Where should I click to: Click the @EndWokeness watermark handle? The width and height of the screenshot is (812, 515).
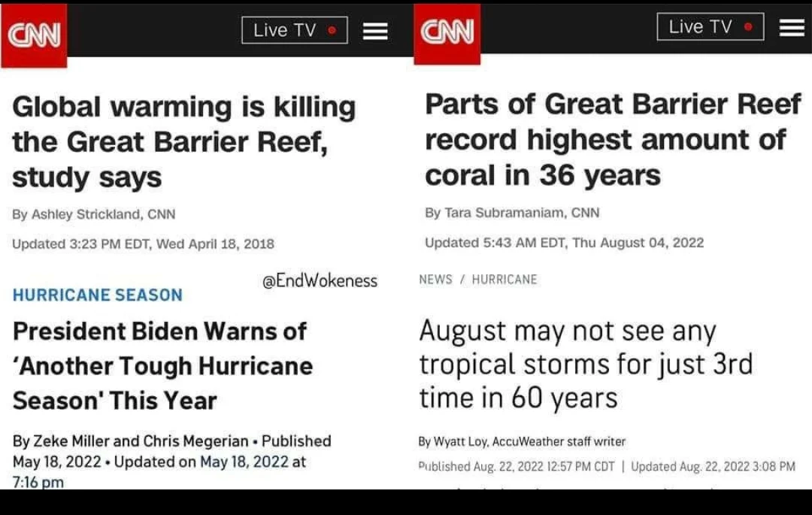pos(320,281)
